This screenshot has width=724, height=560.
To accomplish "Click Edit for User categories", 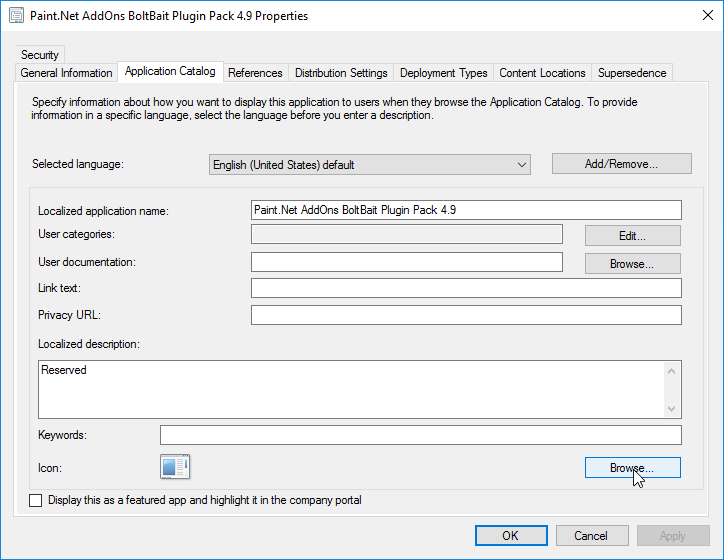I will coord(632,236).
